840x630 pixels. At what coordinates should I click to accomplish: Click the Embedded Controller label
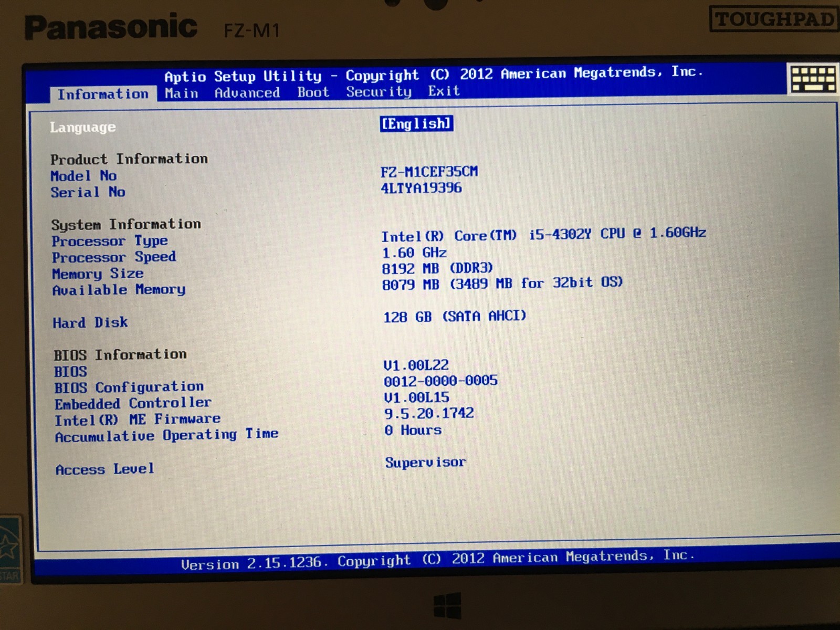click(x=133, y=404)
